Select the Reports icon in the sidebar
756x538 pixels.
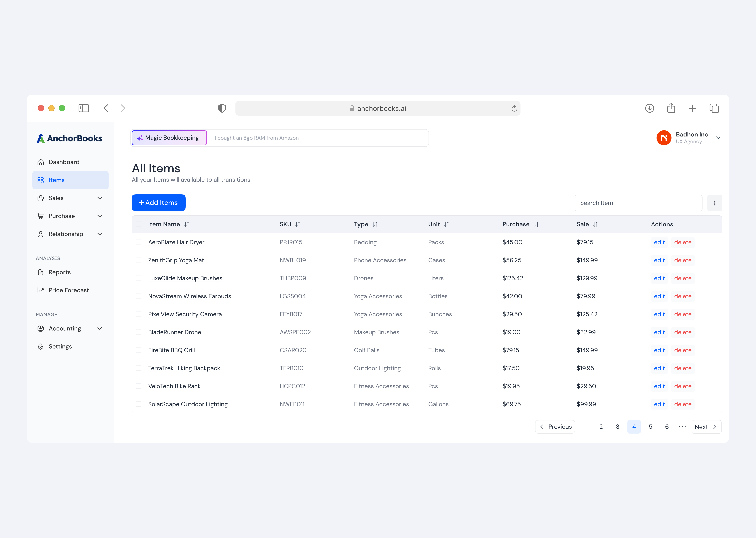pos(40,272)
